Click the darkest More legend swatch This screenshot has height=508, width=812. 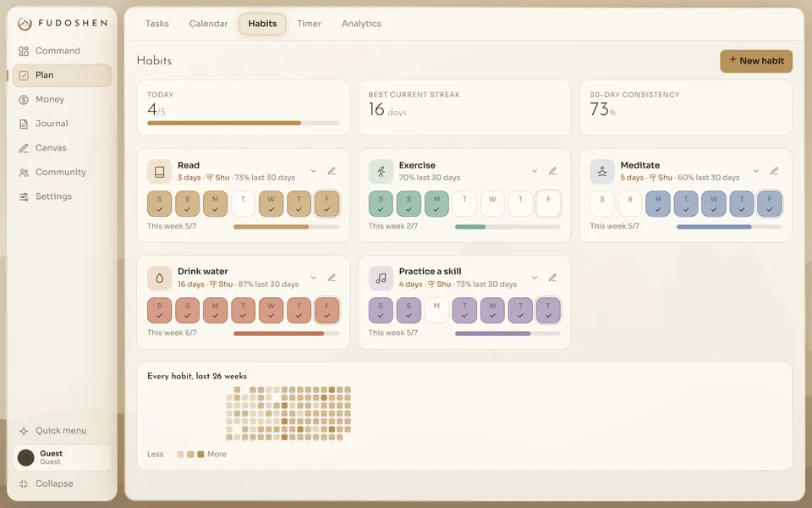point(201,455)
